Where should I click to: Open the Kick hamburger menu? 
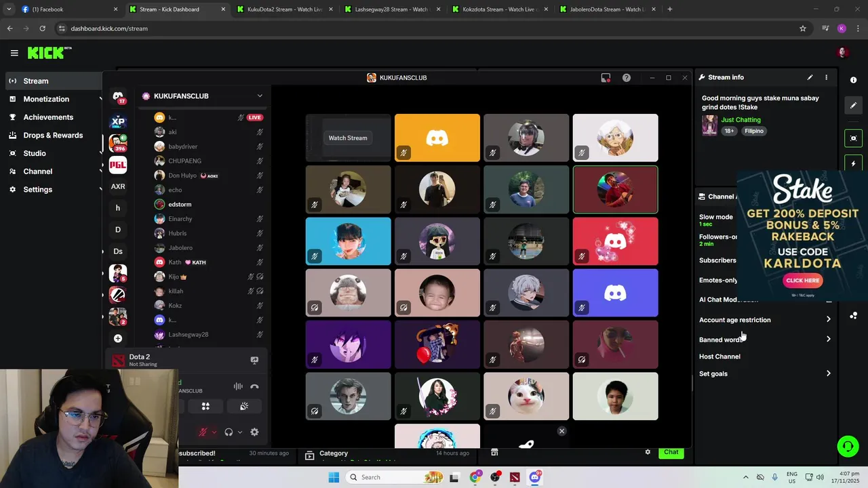click(x=14, y=53)
